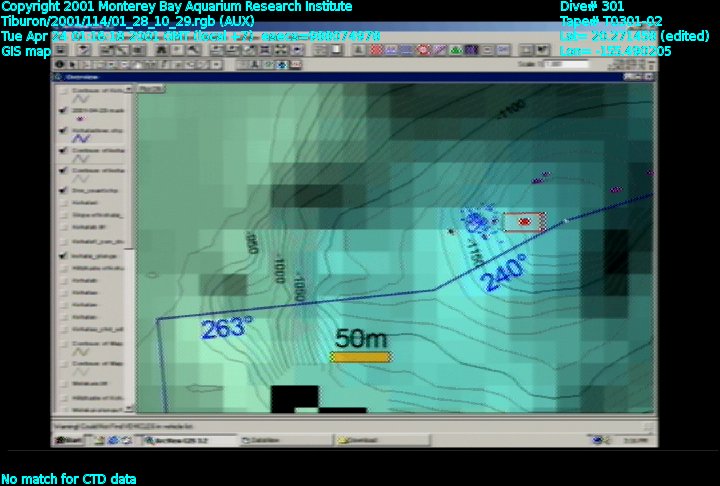
Task: Click the Zoom to Previous Extent icon
Action: pos(297,50)
